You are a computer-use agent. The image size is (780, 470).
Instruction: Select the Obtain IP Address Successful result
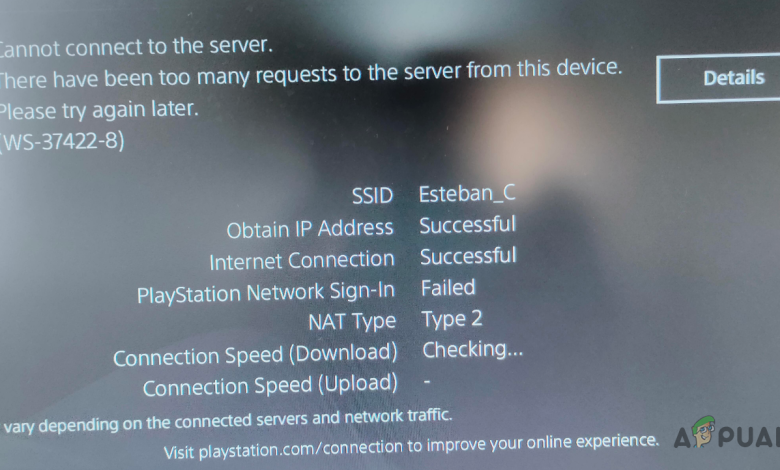[468, 225]
